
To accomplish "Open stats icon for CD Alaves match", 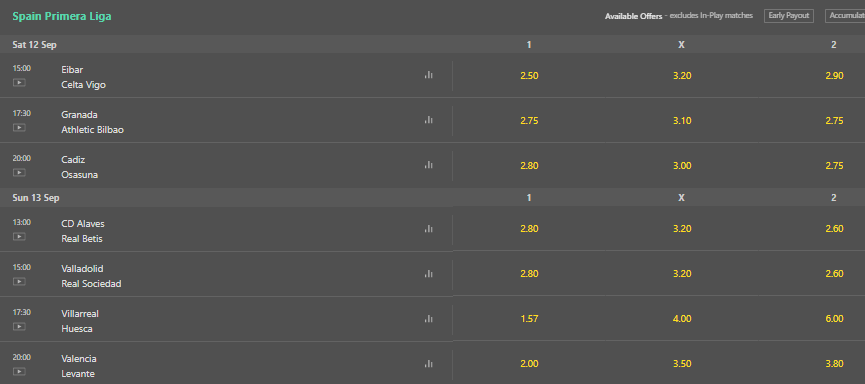I will tap(429, 228).
